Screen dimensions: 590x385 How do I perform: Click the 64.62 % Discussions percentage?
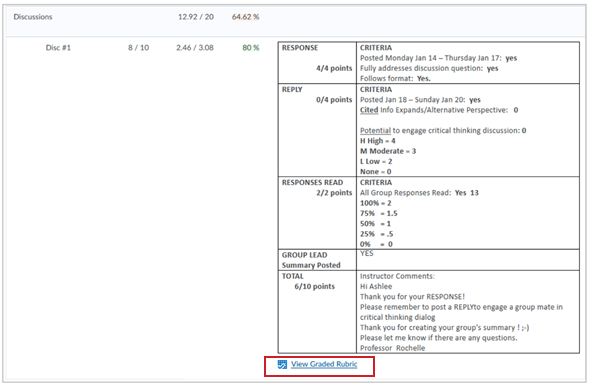click(x=245, y=17)
